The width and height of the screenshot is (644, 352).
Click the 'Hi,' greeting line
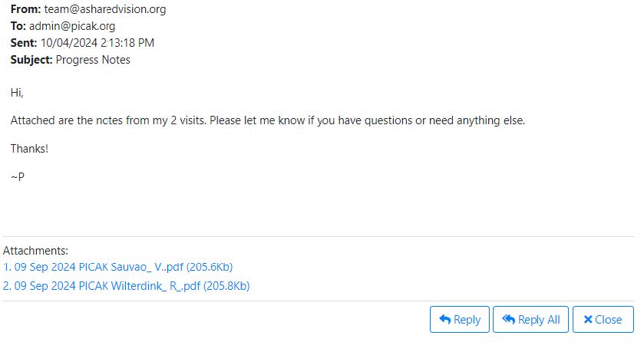coord(17,93)
